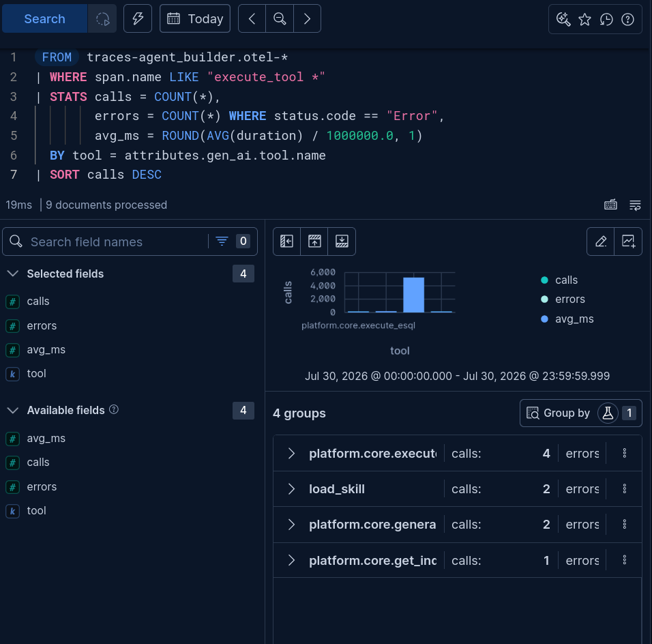This screenshot has height=644, width=652.
Task: Open actions menu for platform.core.get_inc row
Action: [624, 560]
